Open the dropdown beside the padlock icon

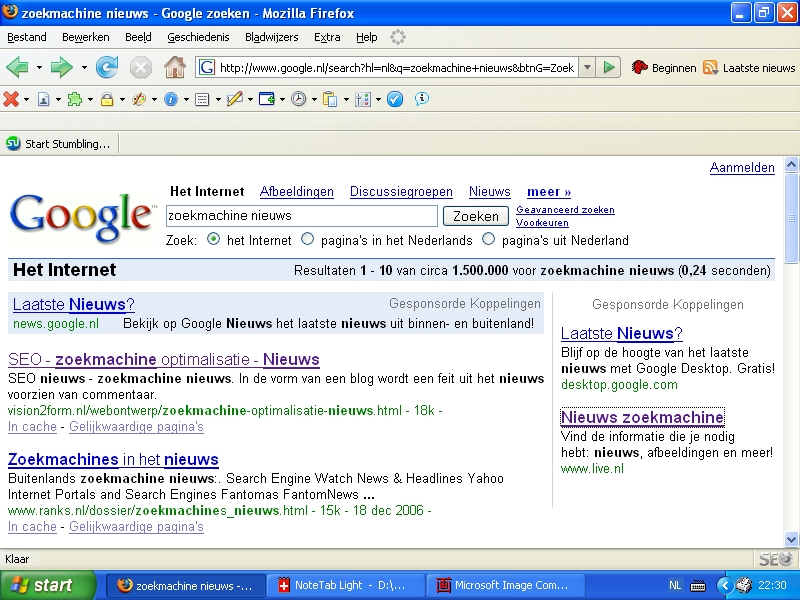pyautogui.click(x=122, y=99)
